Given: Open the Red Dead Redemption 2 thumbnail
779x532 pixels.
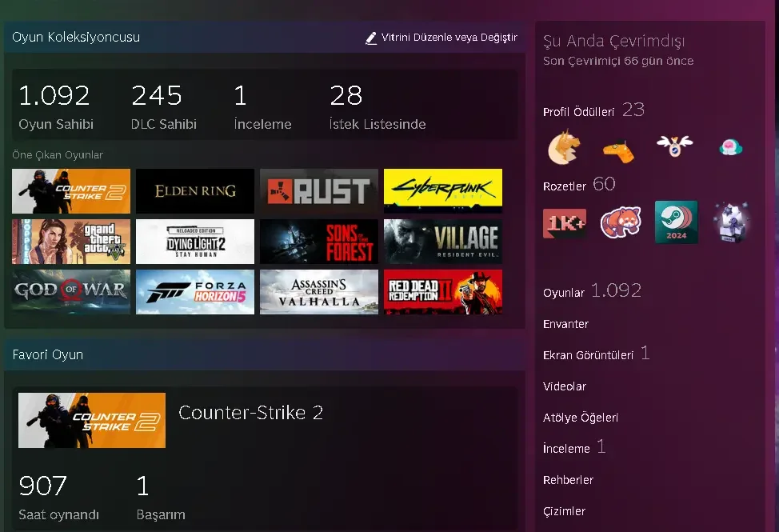Looking at the screenshot, I should [442, 292].
